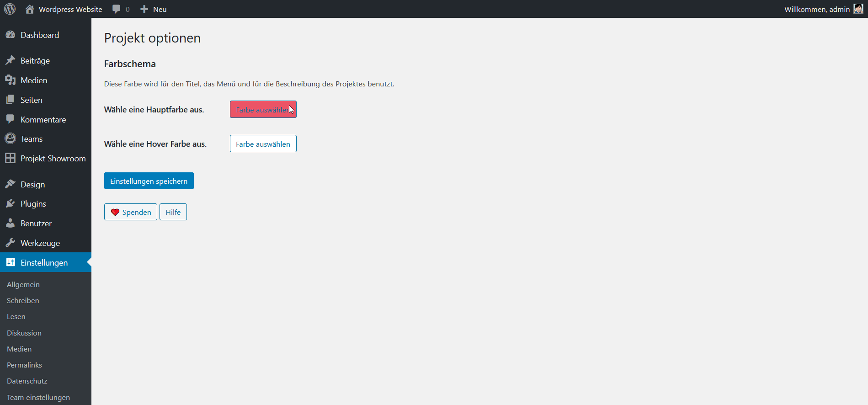Open the Benutzer menu
The height and width of the screenshot is (405, 868).
(46, 223)
